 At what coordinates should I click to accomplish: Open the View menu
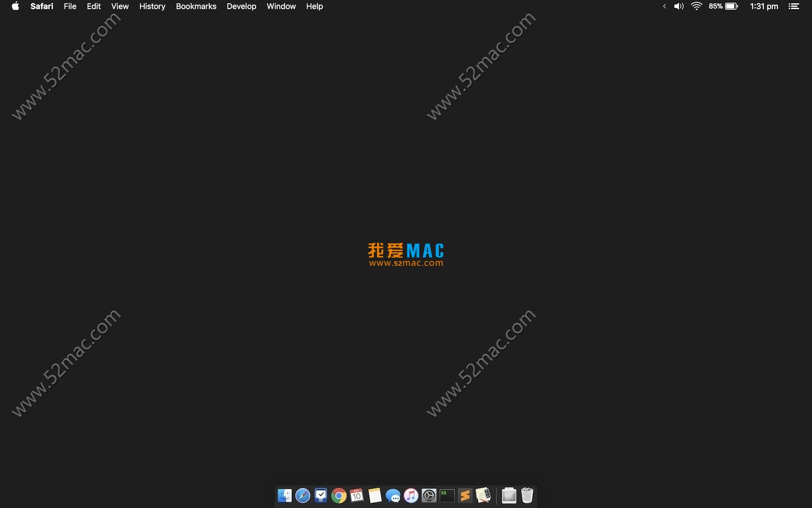pos(120,6)
